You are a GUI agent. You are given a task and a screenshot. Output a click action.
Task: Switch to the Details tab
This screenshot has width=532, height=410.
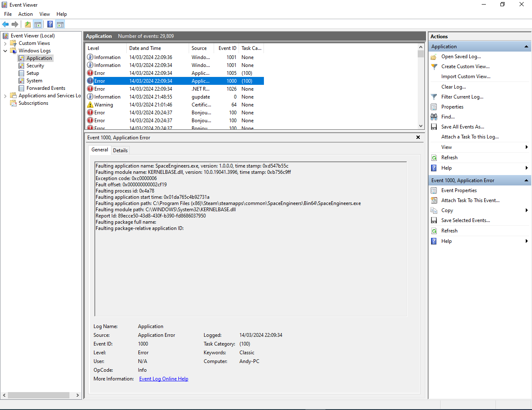pos(120,151)
